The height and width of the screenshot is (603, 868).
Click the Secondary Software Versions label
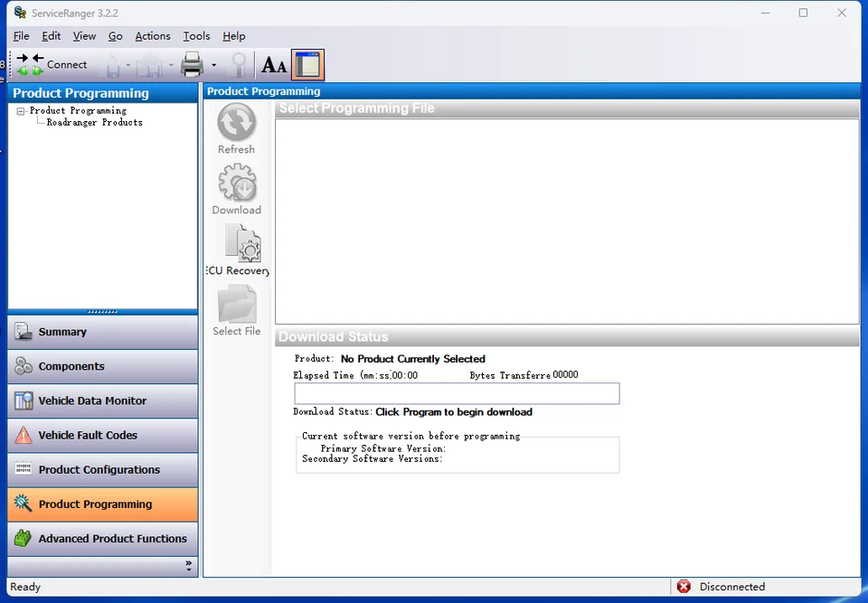click(373, 459)
